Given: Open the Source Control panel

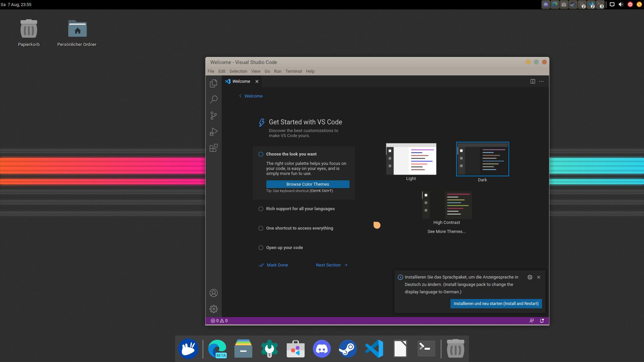Looking at the screenshot, I should (x=214, y=115).
